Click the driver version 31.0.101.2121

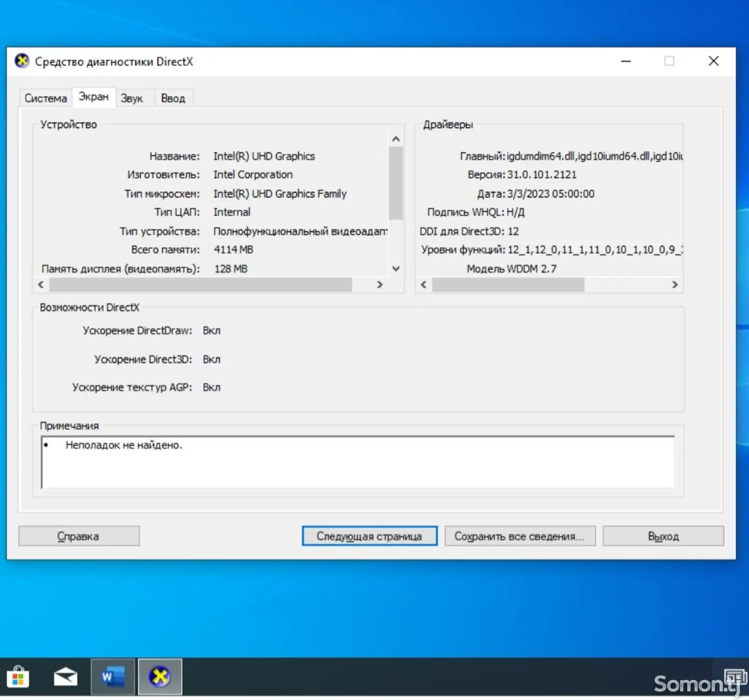542,175
